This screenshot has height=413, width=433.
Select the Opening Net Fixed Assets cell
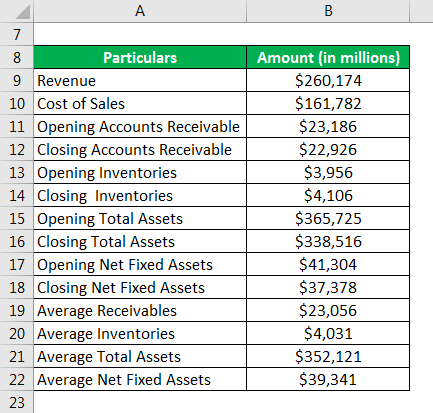point(140,264)
